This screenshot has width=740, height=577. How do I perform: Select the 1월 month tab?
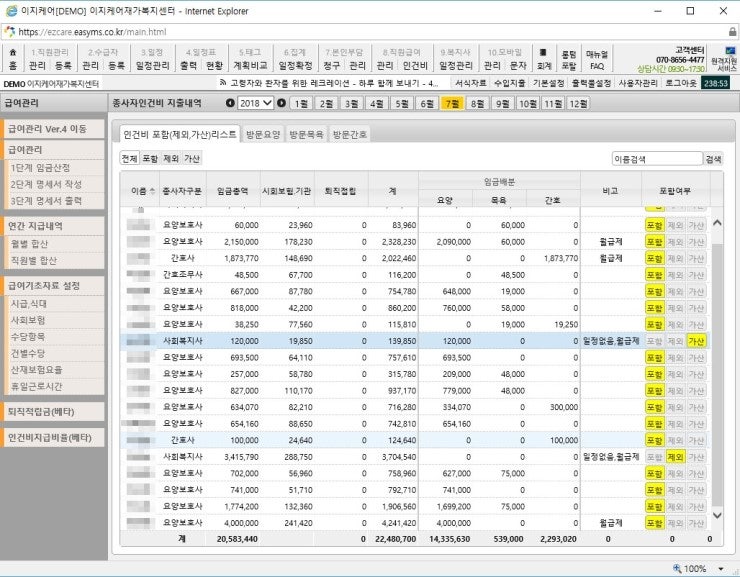pyautogui.click(x=301, y=103)
